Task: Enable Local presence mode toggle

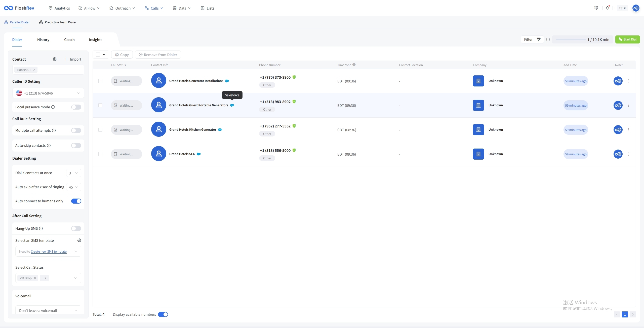Action: [76, 107]
